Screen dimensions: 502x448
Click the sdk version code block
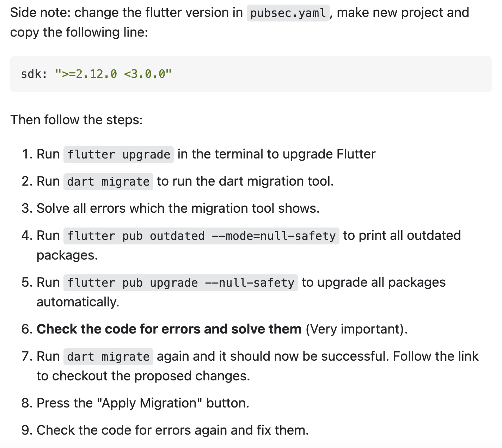(x=251, y=74)
